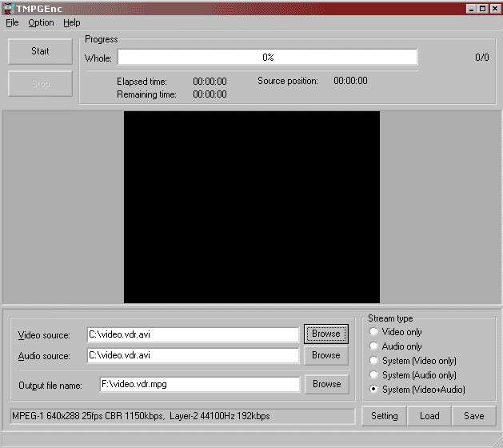
Task: Click the black video preview area
Action: click(252, 207)
